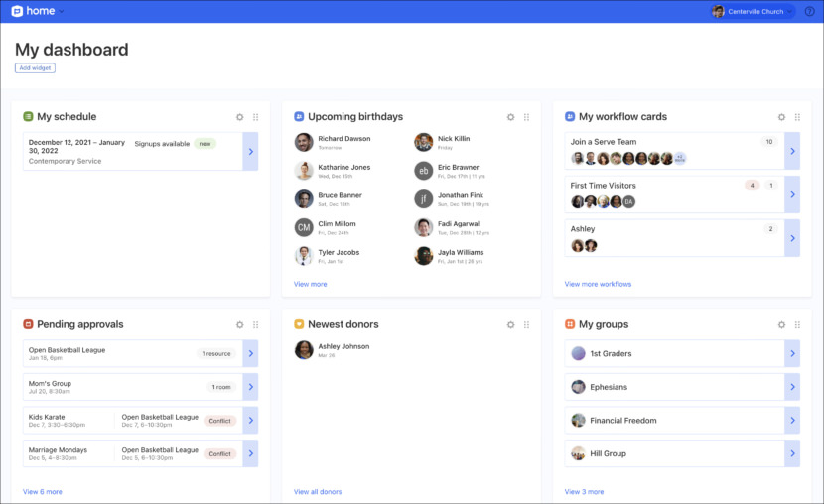This screenshot has width=824, height=504.
Task: Click the help question mark icon
Action: pos(809,11)
